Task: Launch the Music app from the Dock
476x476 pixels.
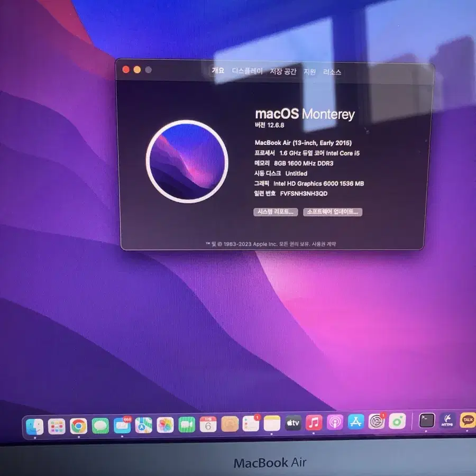Action: pyautogui.click(x=314, y=422)
